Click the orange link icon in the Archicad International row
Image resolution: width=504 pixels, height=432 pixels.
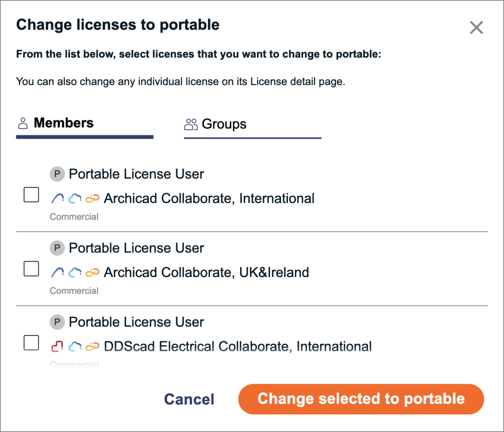(x=92, y=199)
